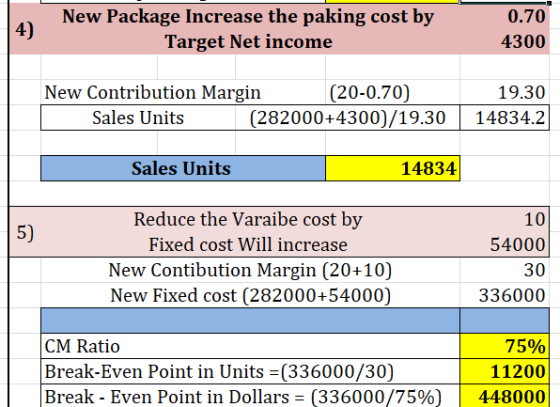This screenshot has height=407, width=560.
Task: Click the 4300 target net income value
Action: tap(504, 42)
